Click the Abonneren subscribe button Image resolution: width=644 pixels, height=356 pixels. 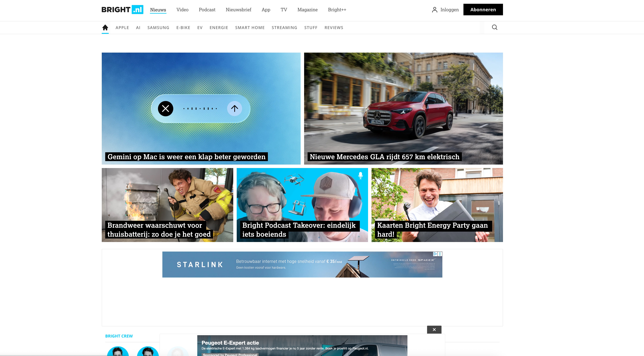click(x=483, y=10)
